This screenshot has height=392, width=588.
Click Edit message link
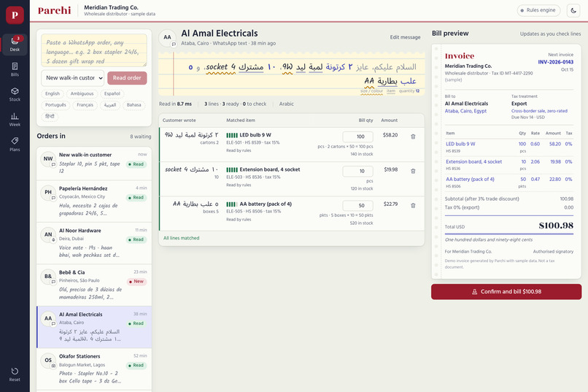405,37
